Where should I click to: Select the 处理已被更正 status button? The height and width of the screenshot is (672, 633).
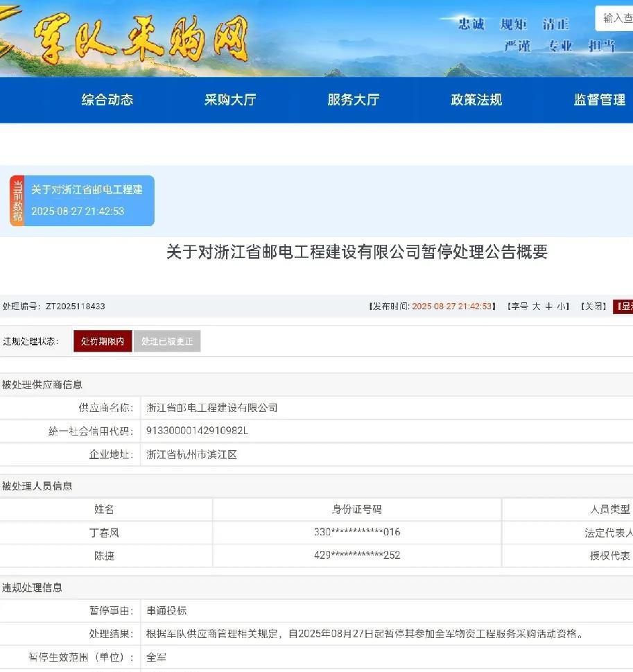point(167,341)
